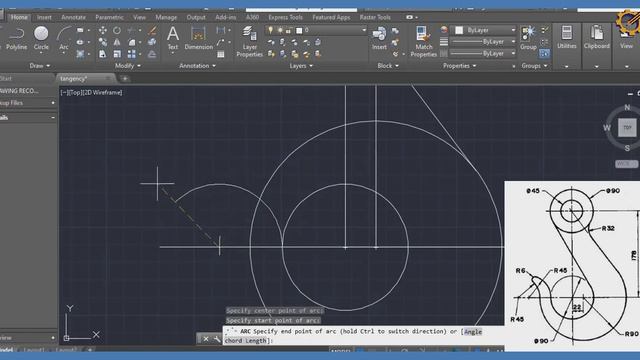Click the customize wrench on command line
The image size is (640, 360).
tap(217, 339)
